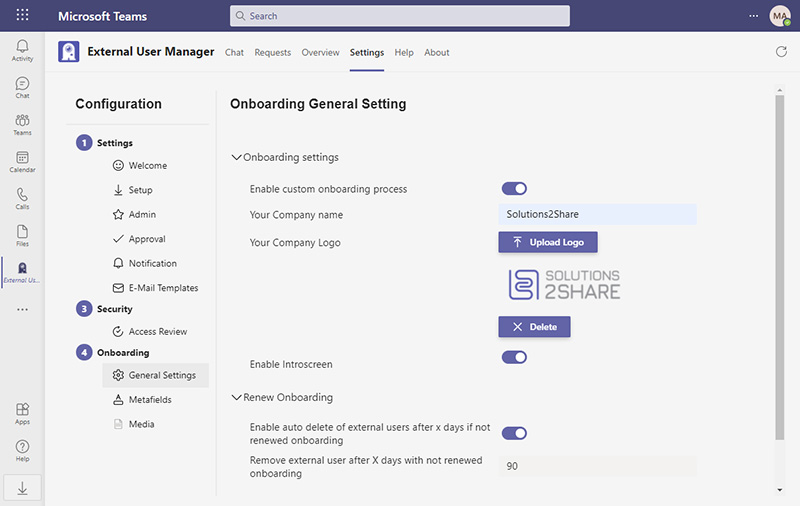Click the Upload Logo button
Viewport: 800px width, 506px height.
(x=548, y=242)
